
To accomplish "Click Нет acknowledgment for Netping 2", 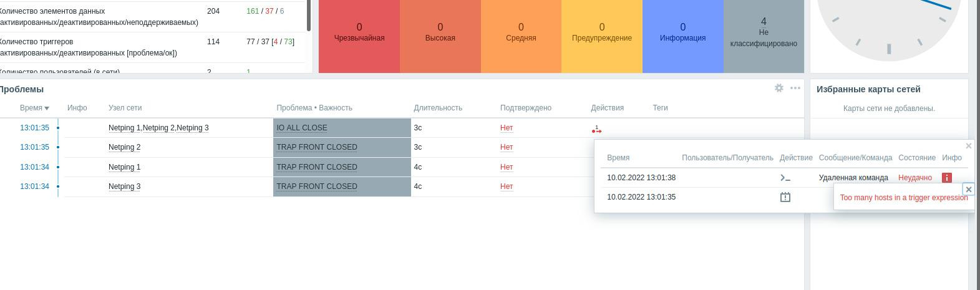I will pyautogui.click(x=507, y=147).
